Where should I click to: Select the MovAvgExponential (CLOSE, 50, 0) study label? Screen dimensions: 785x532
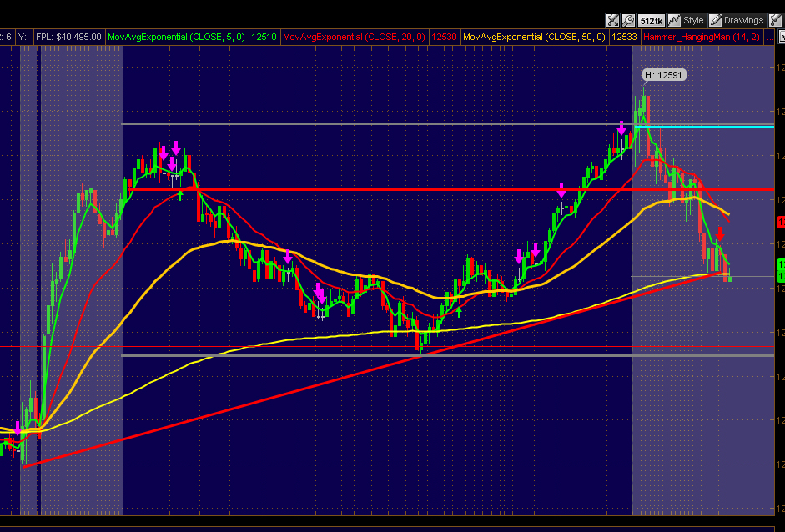click(x=534, y=37)
